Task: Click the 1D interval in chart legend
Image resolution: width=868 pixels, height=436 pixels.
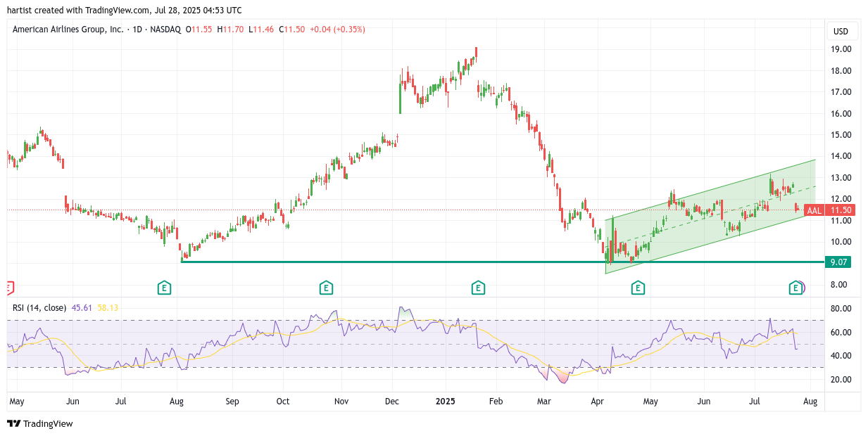Action: tap(137, 30)
